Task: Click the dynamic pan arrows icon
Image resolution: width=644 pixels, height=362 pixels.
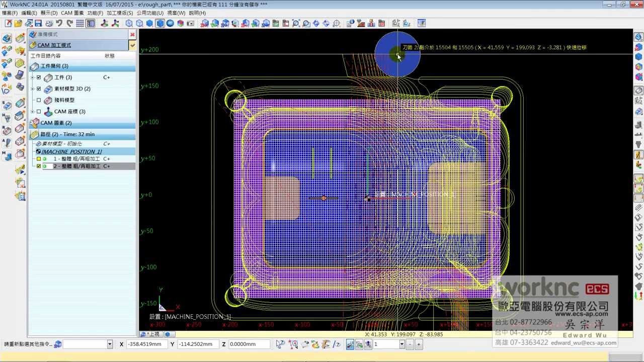Action: click(326, 23)
